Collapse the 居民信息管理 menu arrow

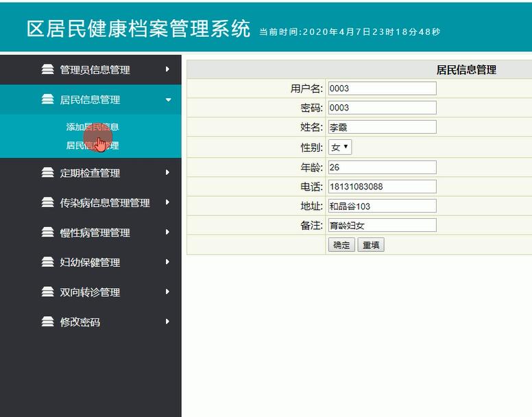(x=168, y=100)
